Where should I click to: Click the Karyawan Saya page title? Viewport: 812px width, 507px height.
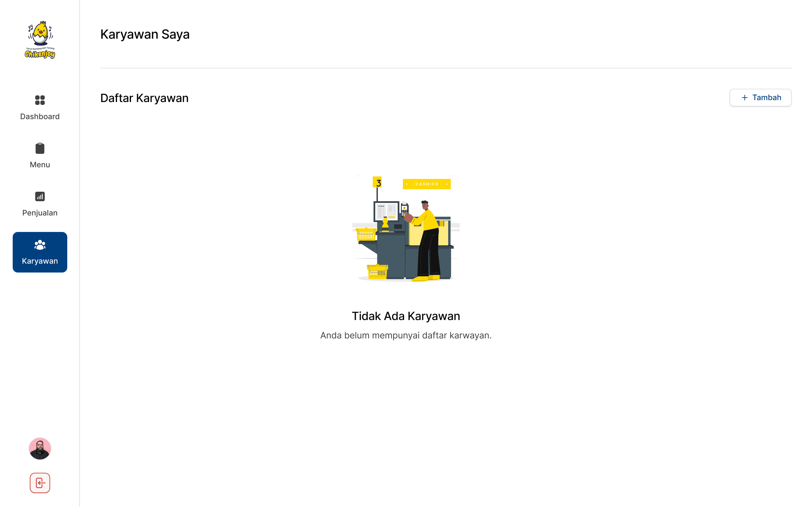pyautogui.click(x=145, y=34)
